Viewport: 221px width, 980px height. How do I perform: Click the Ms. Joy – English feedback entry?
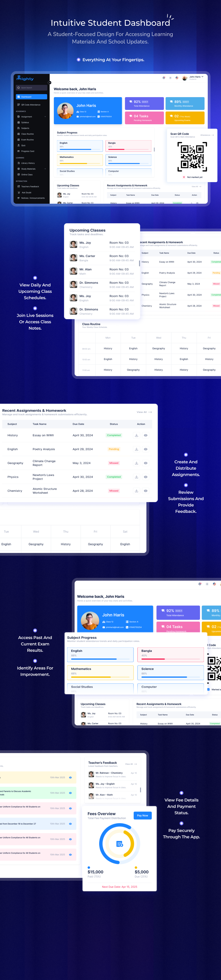(x=112, y=785)
